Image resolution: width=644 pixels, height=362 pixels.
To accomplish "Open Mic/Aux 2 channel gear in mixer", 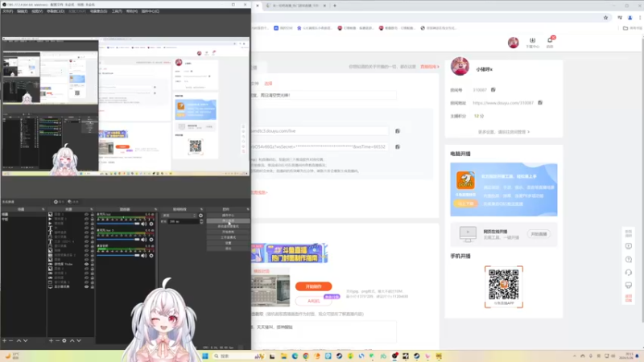I will [151, 240].
